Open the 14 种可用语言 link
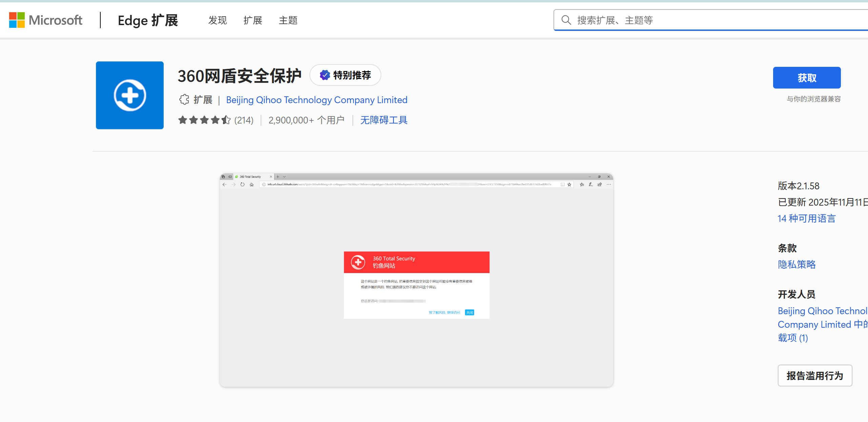 coord(807,218)
